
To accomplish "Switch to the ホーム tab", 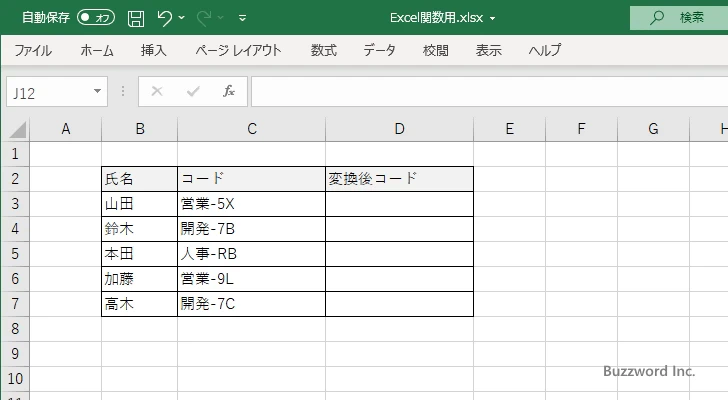I will [97, 50].
